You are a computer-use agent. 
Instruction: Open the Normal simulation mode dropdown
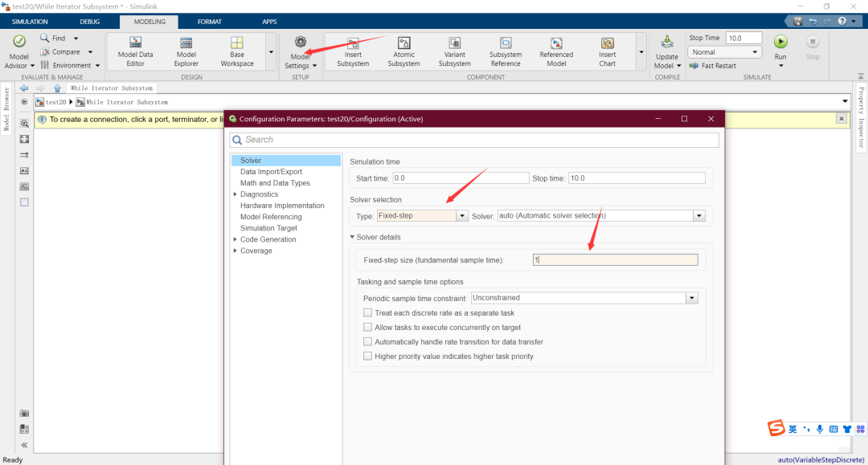click(x=724, y=52)
